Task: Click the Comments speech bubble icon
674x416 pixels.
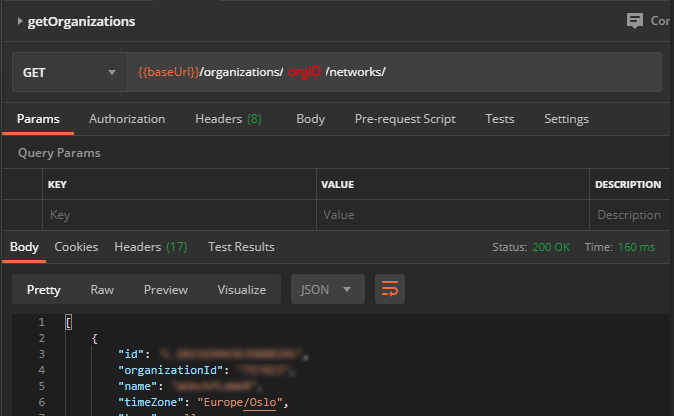Action: pos(634,20)
